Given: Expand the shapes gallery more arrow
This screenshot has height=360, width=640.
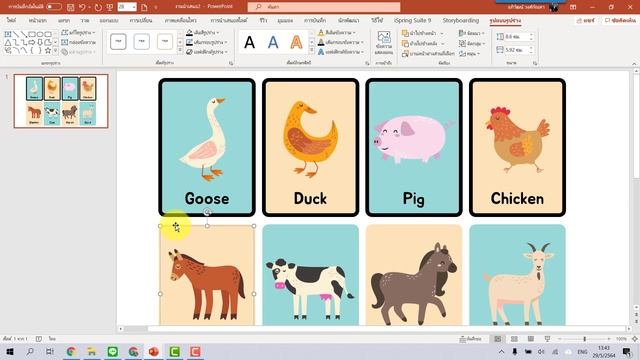Looking at the screenshot, I should (56, 51).
